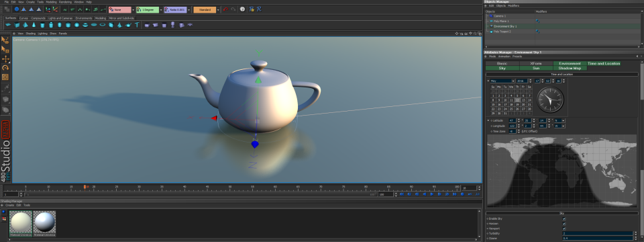
Task: Create a teapot primitive from shelf
Action: [x=128, y=25]
